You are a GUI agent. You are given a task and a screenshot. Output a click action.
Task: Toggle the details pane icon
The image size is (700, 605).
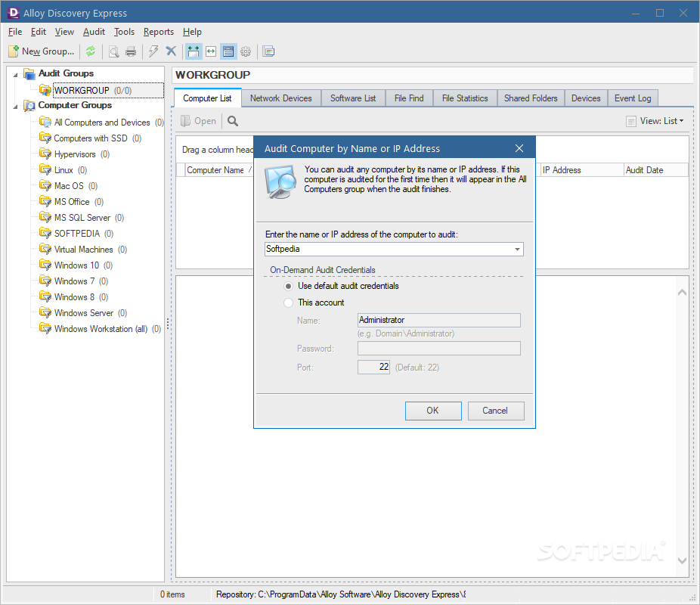228,51
